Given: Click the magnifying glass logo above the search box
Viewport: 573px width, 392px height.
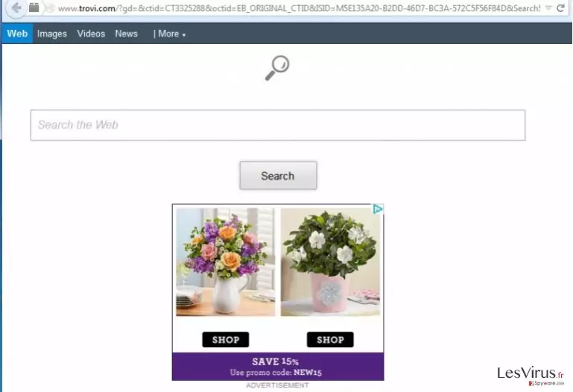Looking at the screenshot, I should click(277, 68).
